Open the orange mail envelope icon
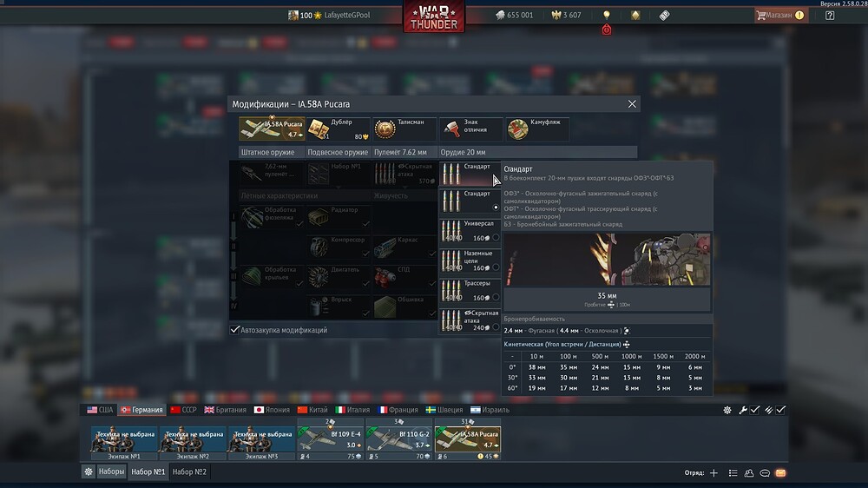This screenshot has width=868, height=488. pyautogui.click(x=780, y=473)
